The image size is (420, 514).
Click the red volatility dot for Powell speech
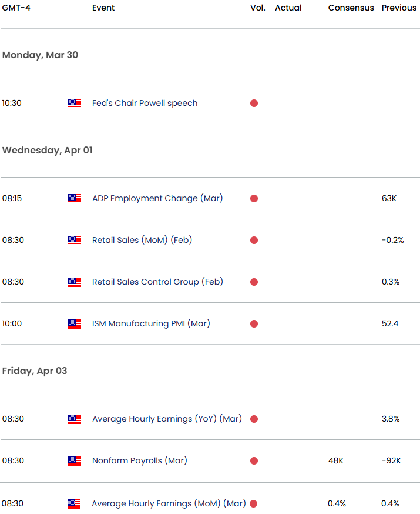pyautogui.click(x=254, y=104)
